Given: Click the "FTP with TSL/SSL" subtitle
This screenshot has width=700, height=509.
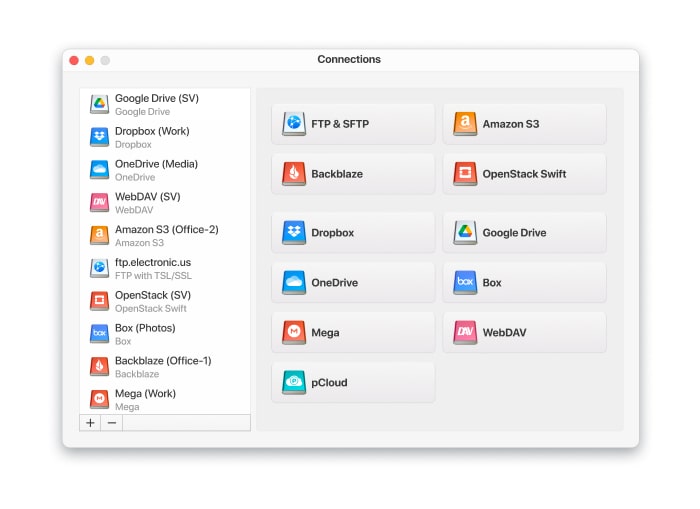Looking at the screenshot, I should pos(153,275).
